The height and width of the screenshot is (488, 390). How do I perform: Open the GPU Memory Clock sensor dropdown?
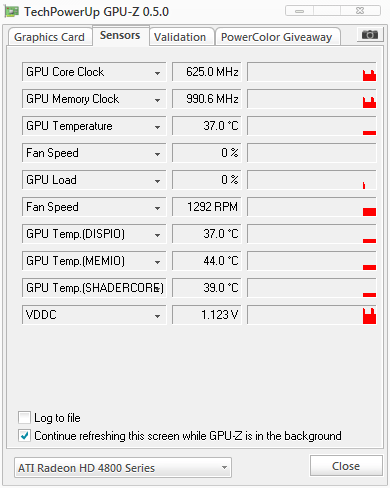click(x=157, y=100)
